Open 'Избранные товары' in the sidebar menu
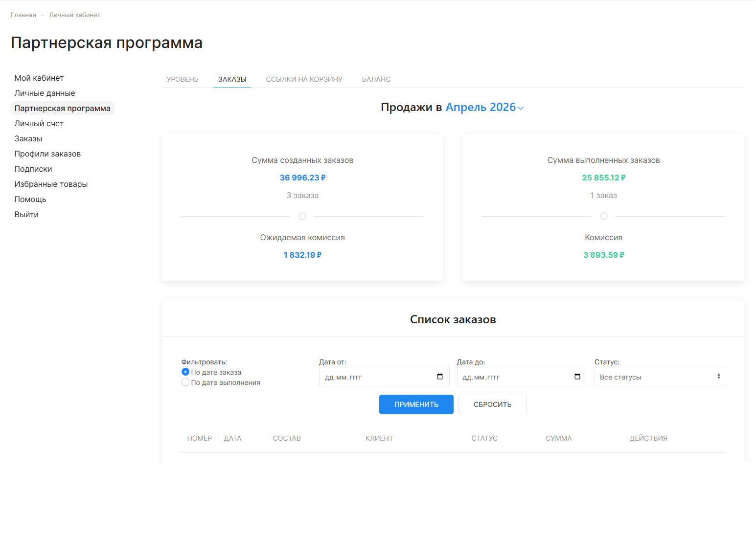 (x=51, y=184)
